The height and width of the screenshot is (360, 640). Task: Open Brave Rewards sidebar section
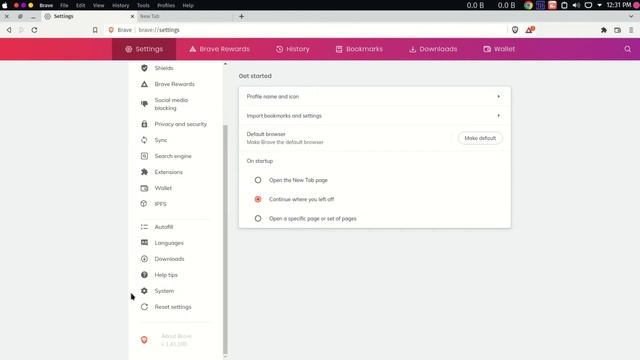(174, 84)
